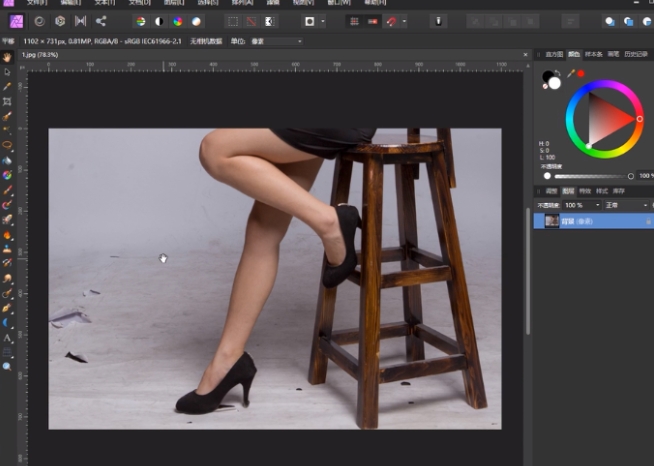Toggle the Quick Mask button
The height and width of the screenshot is (466, 654).
click(x=309, y=22)
